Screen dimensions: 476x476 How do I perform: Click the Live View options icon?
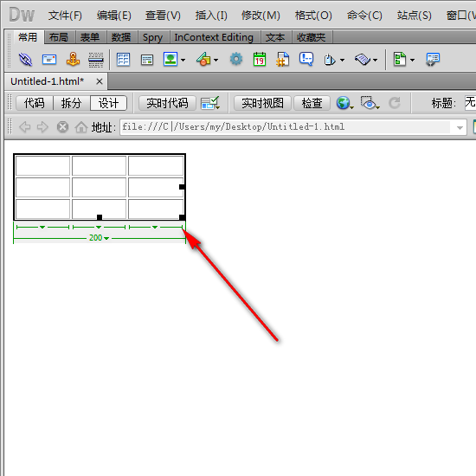210,103
